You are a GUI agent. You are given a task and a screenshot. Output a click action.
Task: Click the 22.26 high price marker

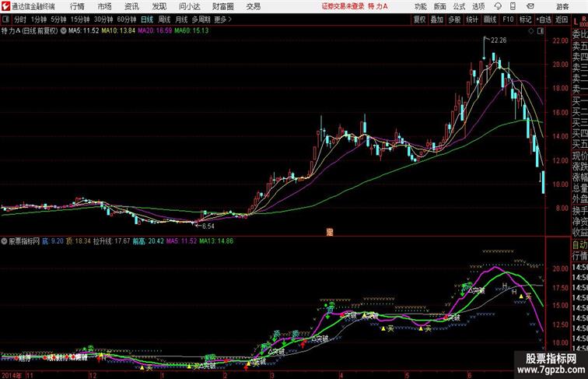click(x=499, y=40)
